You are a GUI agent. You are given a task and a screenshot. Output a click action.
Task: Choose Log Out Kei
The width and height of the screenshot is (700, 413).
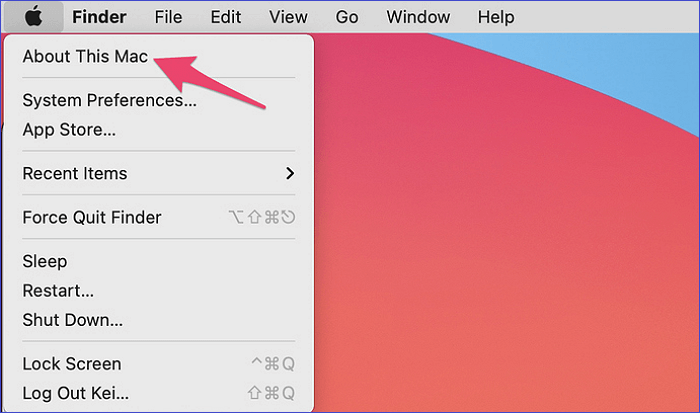75,393
